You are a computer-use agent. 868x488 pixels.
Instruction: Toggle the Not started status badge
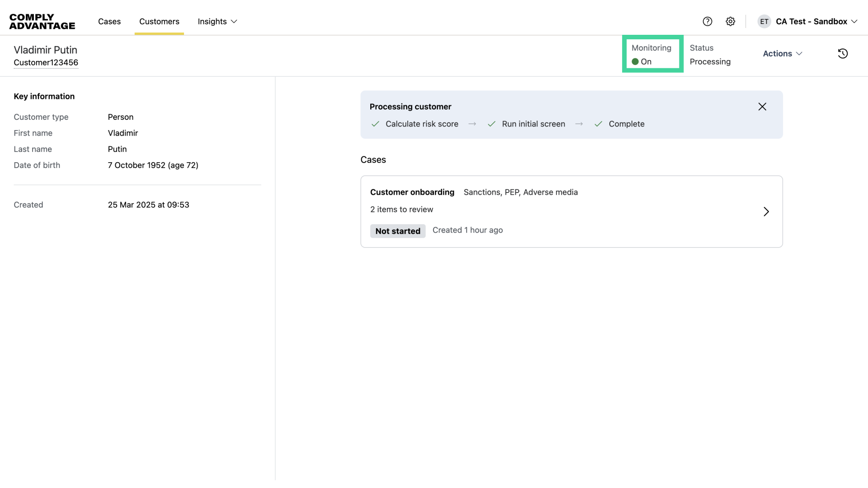[x=397, y=231]
